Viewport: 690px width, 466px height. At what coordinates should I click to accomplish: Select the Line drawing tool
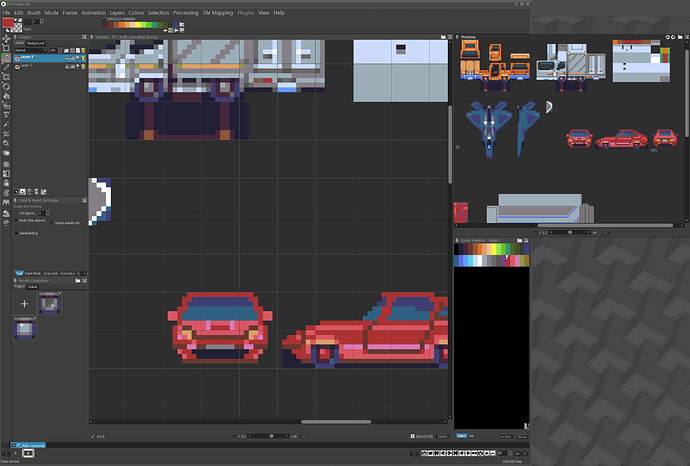tap(6, 67)
